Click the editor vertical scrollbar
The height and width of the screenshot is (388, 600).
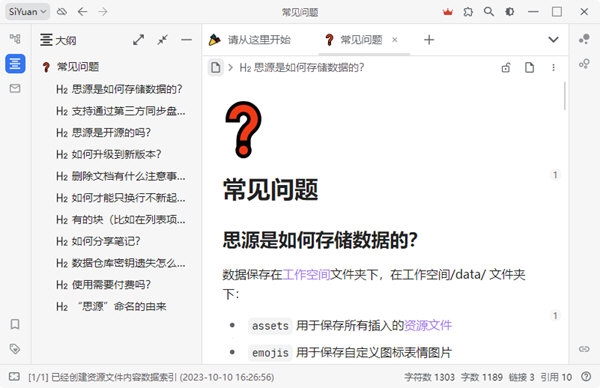pyautogui.click(x=565, y=96)
